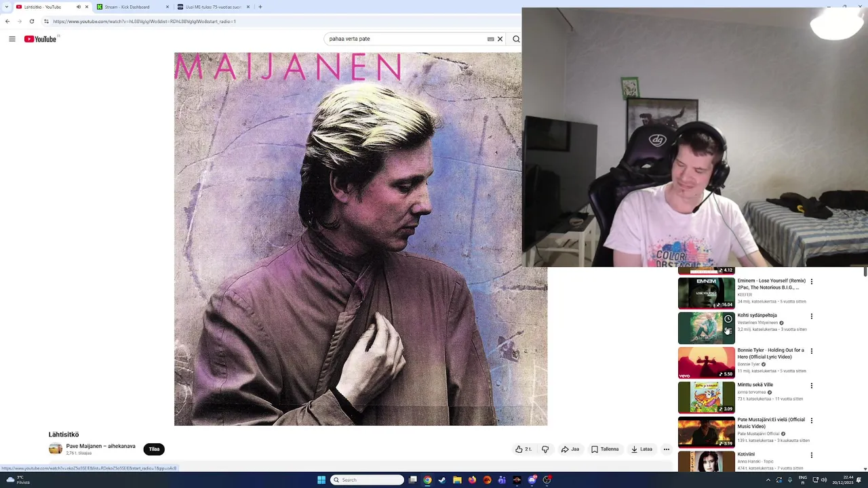Open File Explorer from the taskbar
The image size is (868, 488).
tap(457, 480)
